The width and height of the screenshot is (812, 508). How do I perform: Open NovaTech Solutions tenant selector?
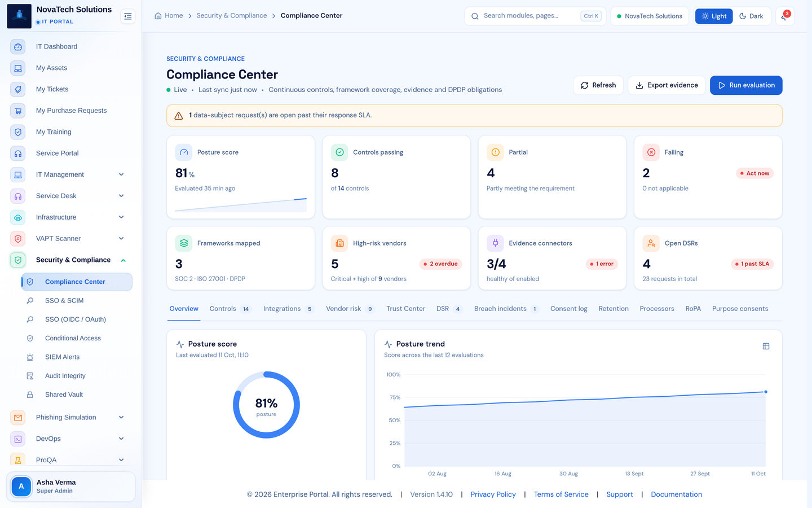(650, 16)
